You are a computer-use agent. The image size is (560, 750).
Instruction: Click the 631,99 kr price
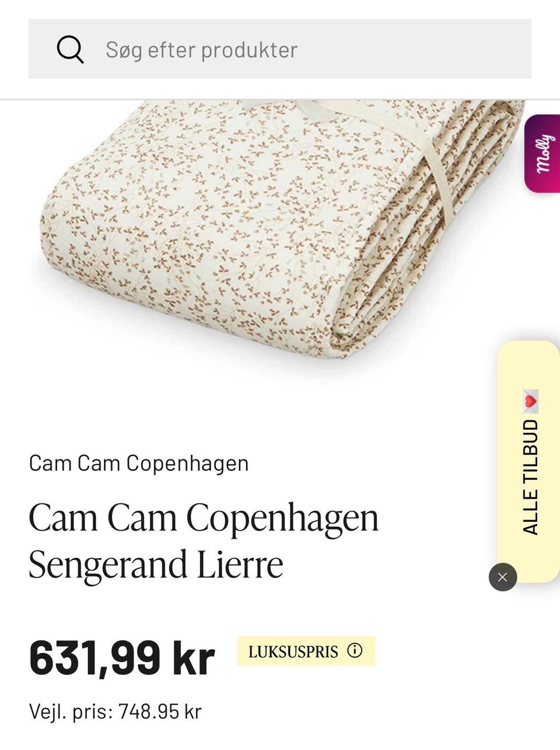(x=122, y=658)
